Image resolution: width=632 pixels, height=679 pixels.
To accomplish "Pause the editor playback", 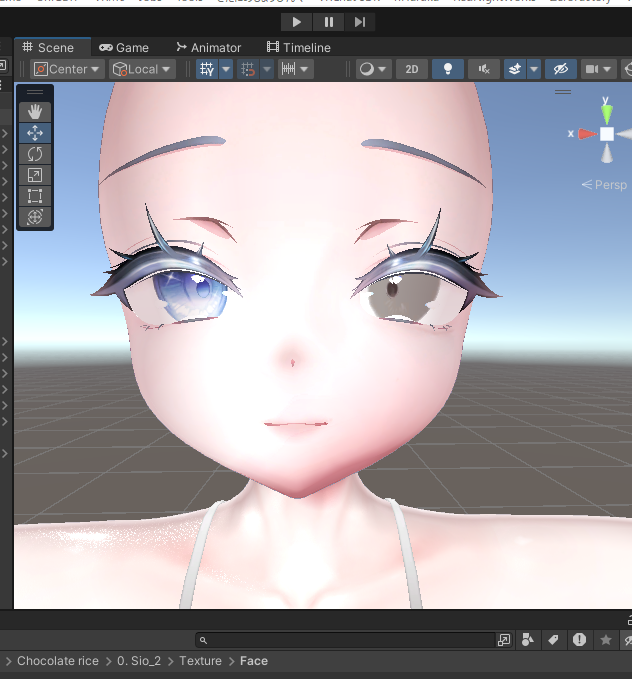I will pyautogui.click(x=329, y=22).
